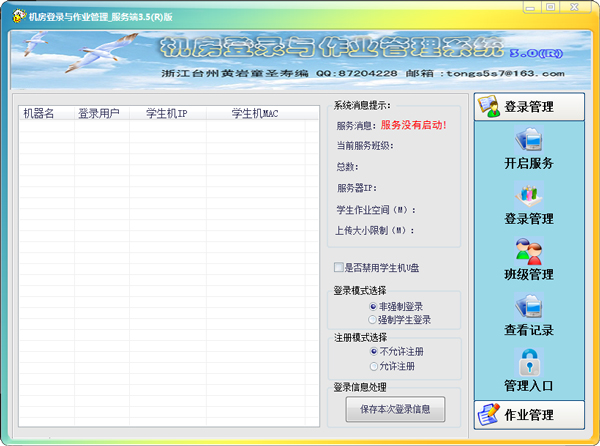This screenshot has width=600, height=446.
Task: Open the 班级管理 two-users icon
Action: pyautogui.click(x=528, y=251)
